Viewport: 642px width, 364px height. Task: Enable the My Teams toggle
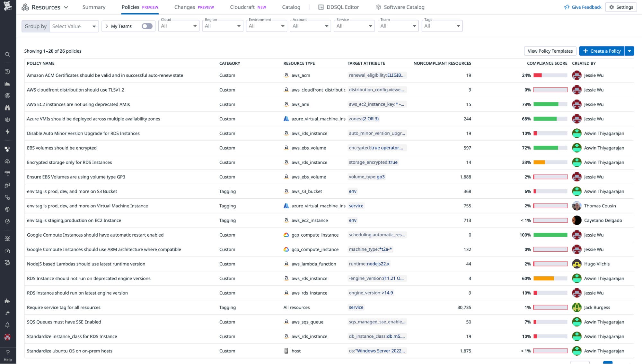tap(147, 26)
